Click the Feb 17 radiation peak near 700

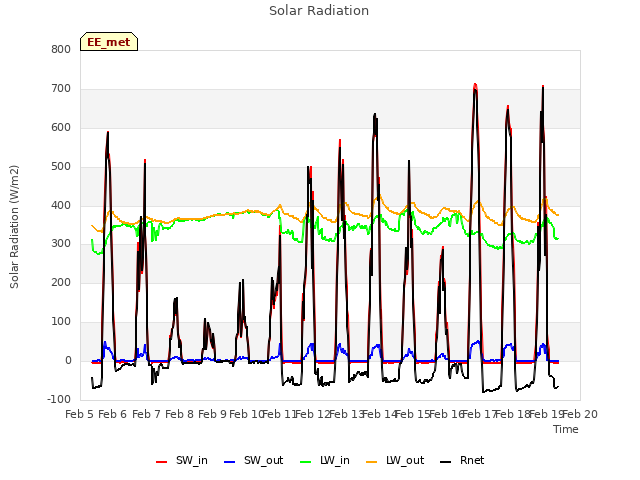coord(475,85)
